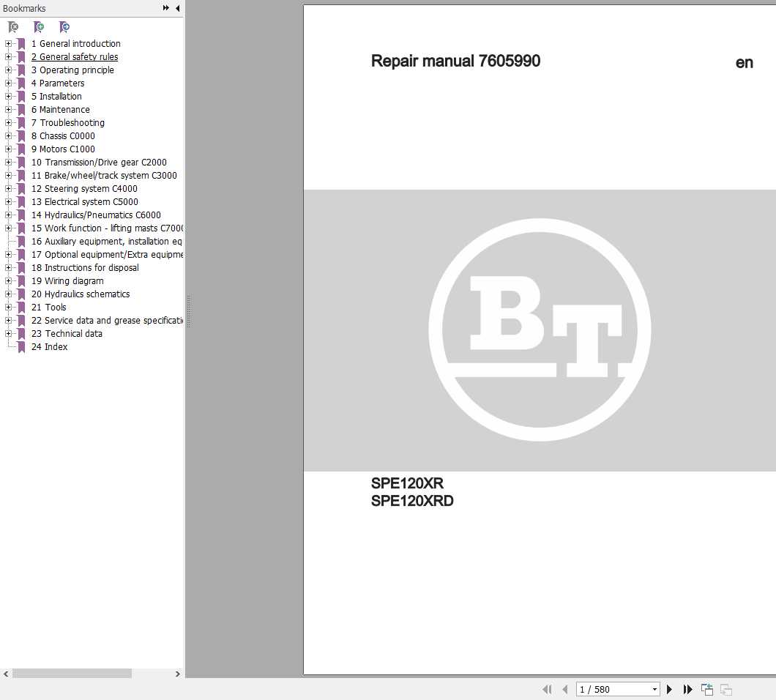Expand the 19 Wiring diagram bookmark
This screenshot has height=700, width=776.
[7, 280]
